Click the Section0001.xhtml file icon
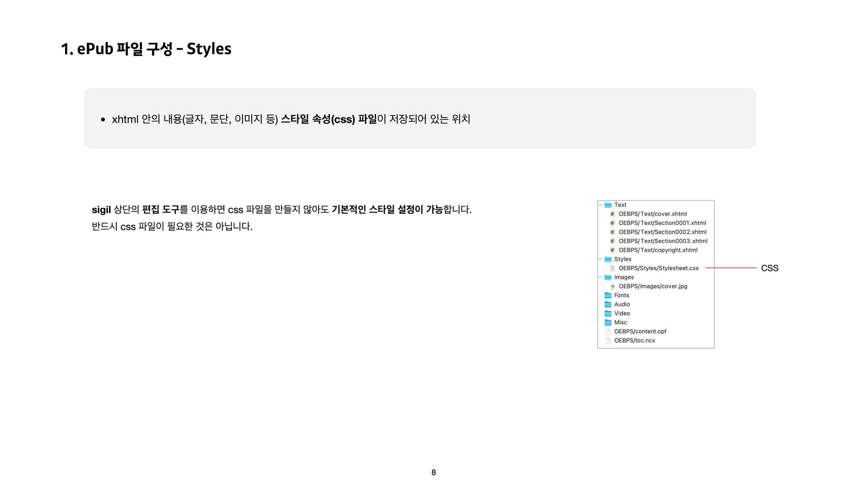This screenshot has height=488, width=868. pos(612,223)
